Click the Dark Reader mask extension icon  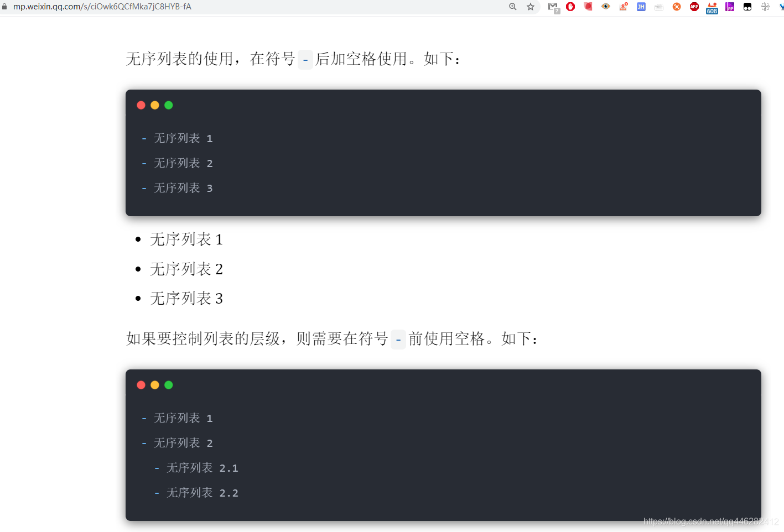[588, 7]
